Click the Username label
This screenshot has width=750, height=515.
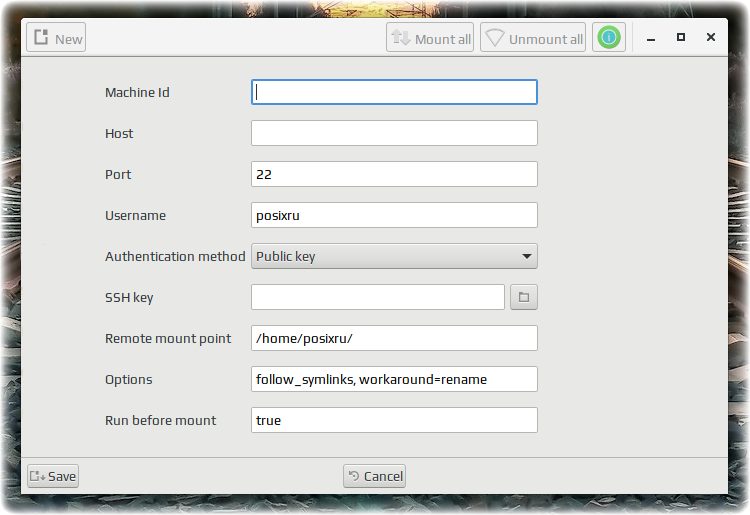tap(135, 216)
